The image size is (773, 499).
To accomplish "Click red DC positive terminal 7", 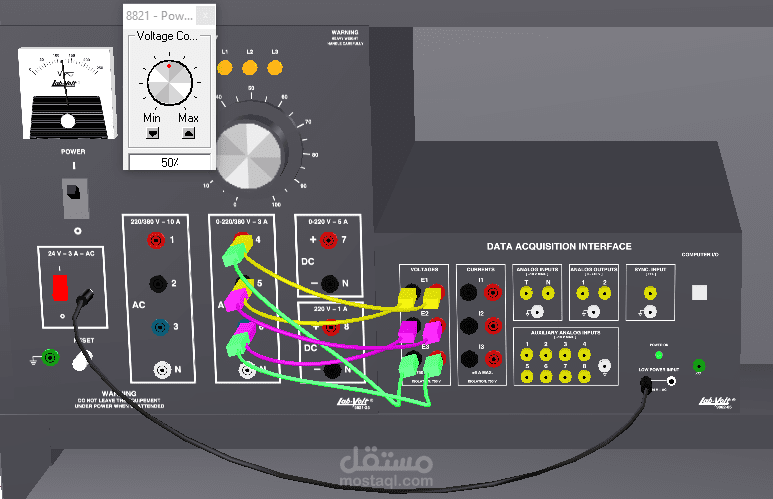I will (328, 240).
